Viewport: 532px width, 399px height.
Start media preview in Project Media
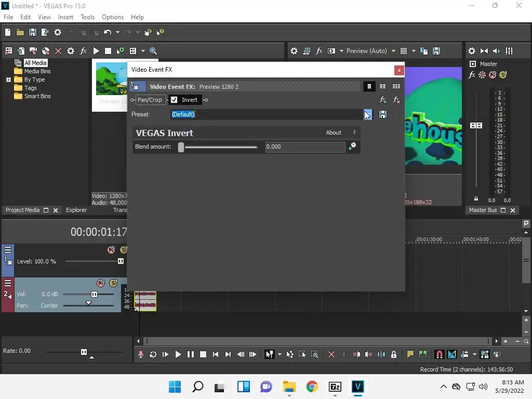[x=96, y=51]
